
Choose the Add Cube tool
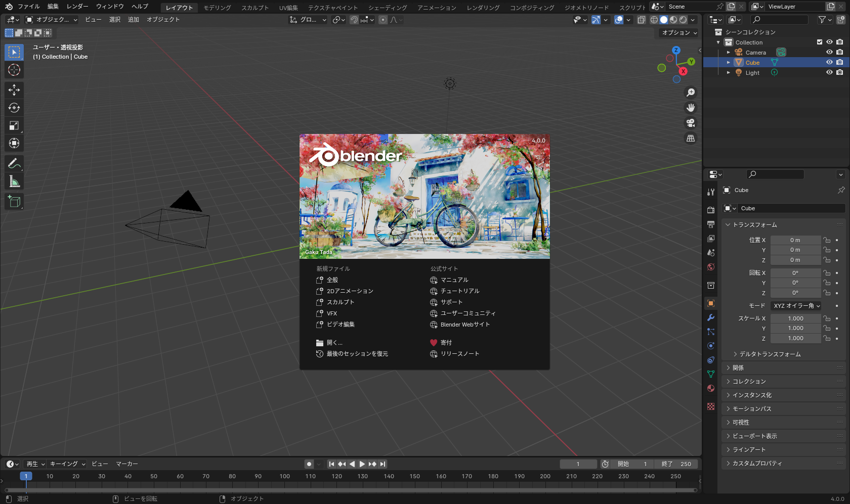point(14,201)
